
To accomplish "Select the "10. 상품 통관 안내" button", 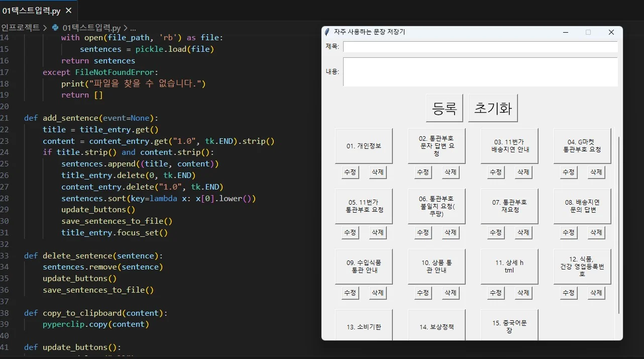I will [x=437, y=266].
